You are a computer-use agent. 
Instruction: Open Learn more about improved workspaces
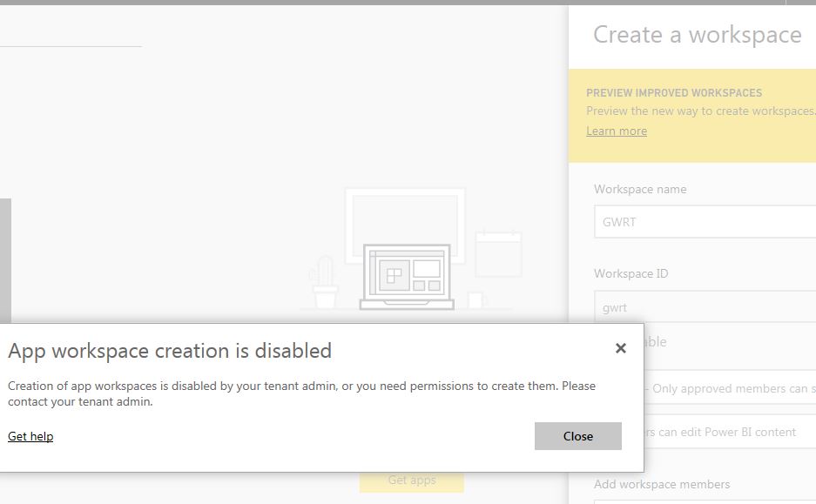click(617, 131)
